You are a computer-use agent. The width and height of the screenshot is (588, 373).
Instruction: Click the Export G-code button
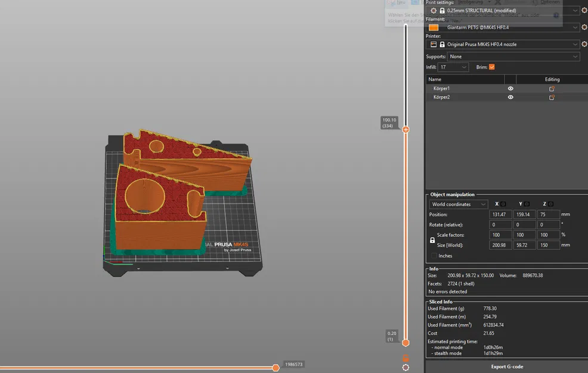coord(507,366)
